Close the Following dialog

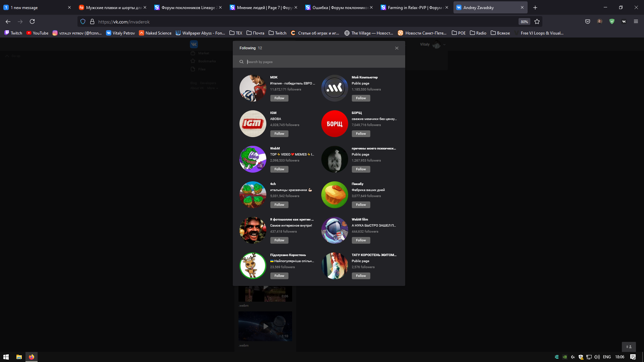pos(397,48)
